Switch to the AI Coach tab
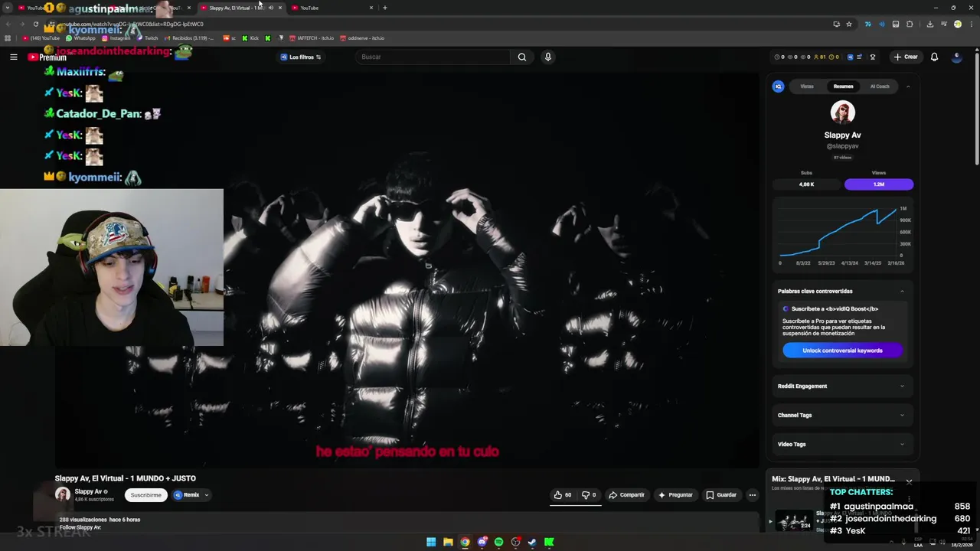The height and width of the screenshot is (551, 980). 880,86
